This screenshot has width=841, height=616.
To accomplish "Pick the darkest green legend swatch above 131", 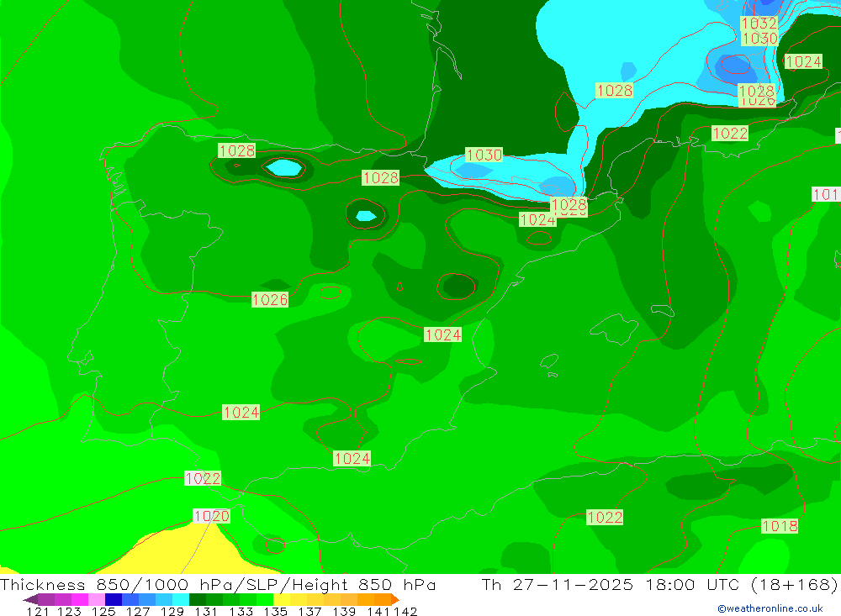I will pos(198,599).
